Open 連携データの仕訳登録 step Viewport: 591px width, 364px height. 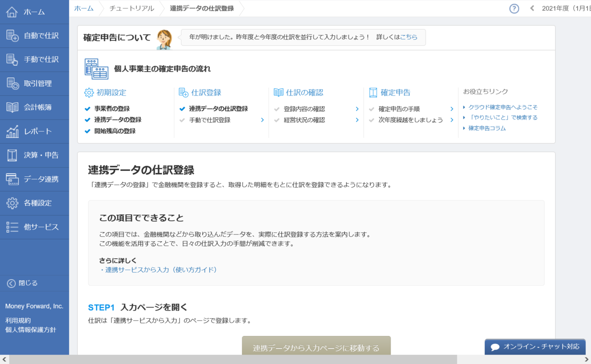(218, 109)
